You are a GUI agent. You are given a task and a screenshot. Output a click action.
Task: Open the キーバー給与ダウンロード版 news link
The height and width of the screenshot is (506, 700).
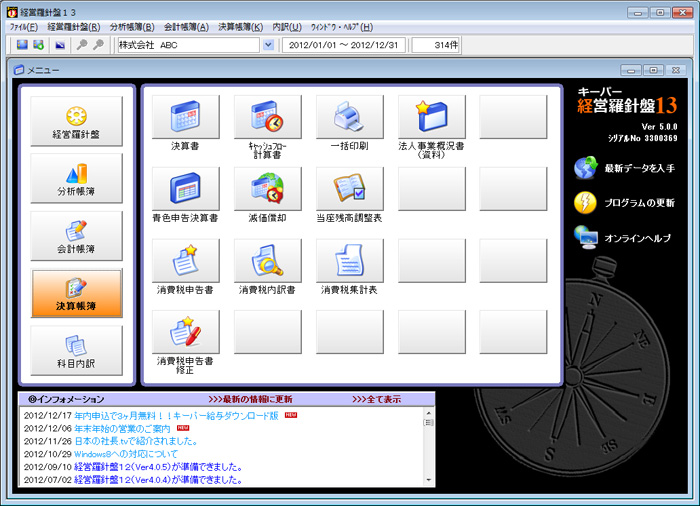176,415
